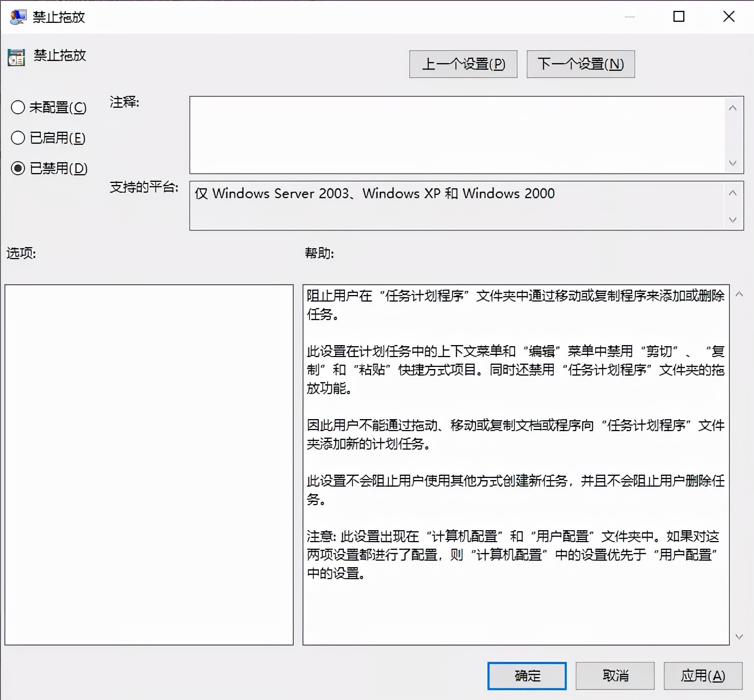Click the up arrow of the 支持的平台 scrollbar
Image resolution: width=754 pixels, height=700 pixels.
click(733, 192)
